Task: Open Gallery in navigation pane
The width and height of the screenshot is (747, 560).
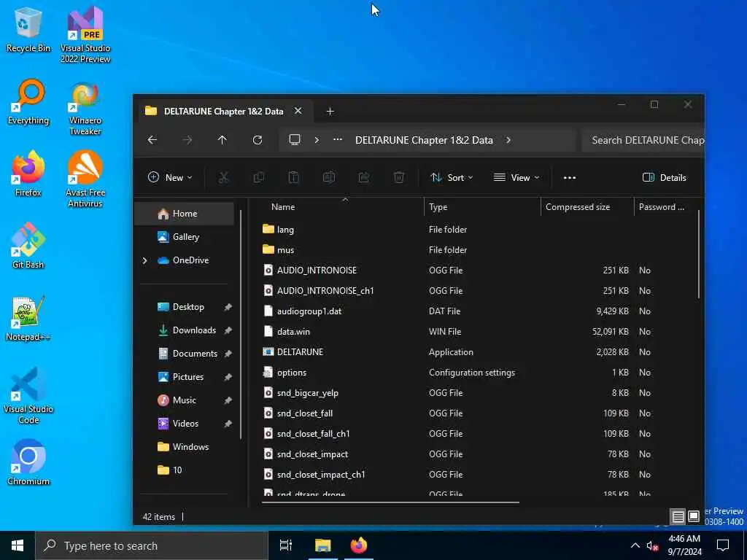Action: (x=185, y=237)
